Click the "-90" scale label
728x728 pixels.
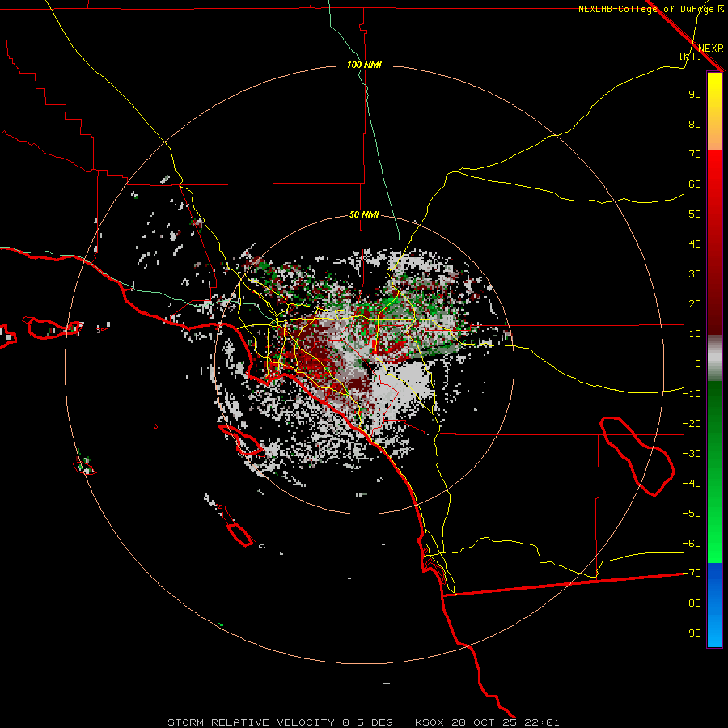[x=692, y=633]
